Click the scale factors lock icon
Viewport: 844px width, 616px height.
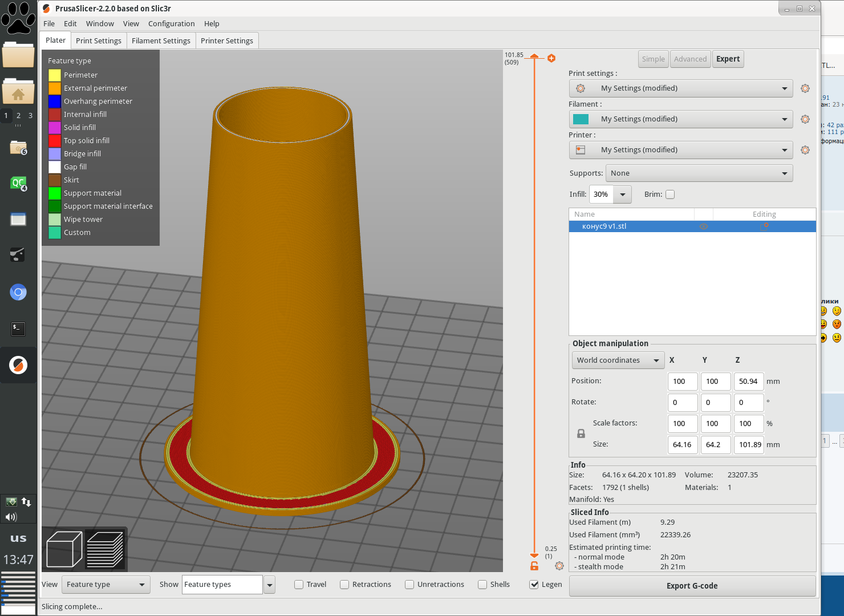pos(581,434)
